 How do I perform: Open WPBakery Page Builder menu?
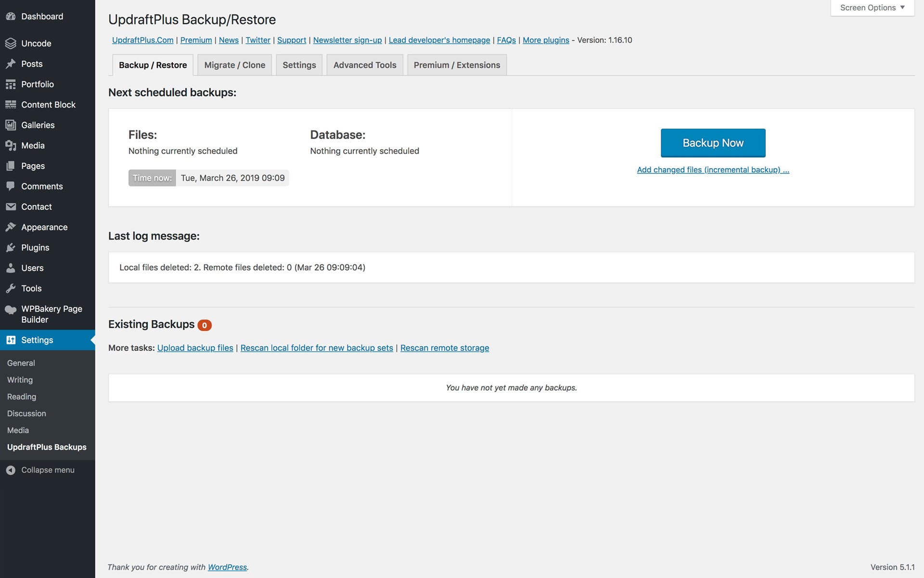(x=48, y=314)
